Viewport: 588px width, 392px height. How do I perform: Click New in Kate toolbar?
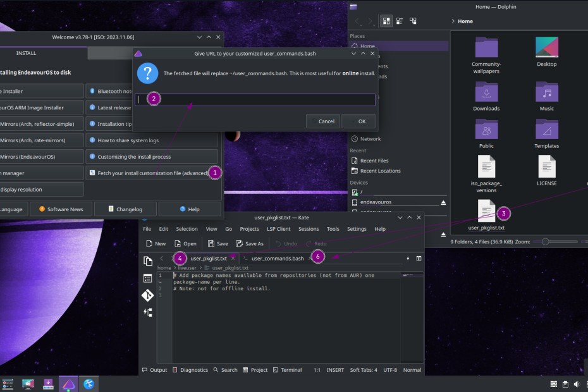(x=156, y=243)
